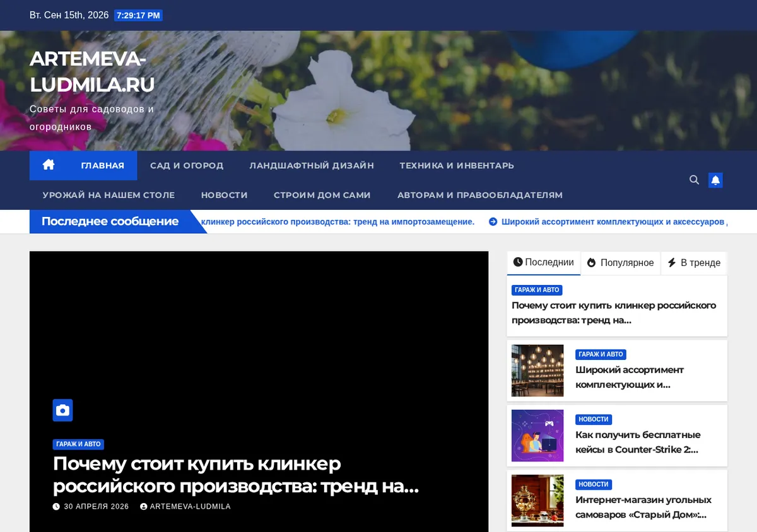757x532 pixels.
Task: Go to Техника и инвентарь section
Action: [457, 165]
